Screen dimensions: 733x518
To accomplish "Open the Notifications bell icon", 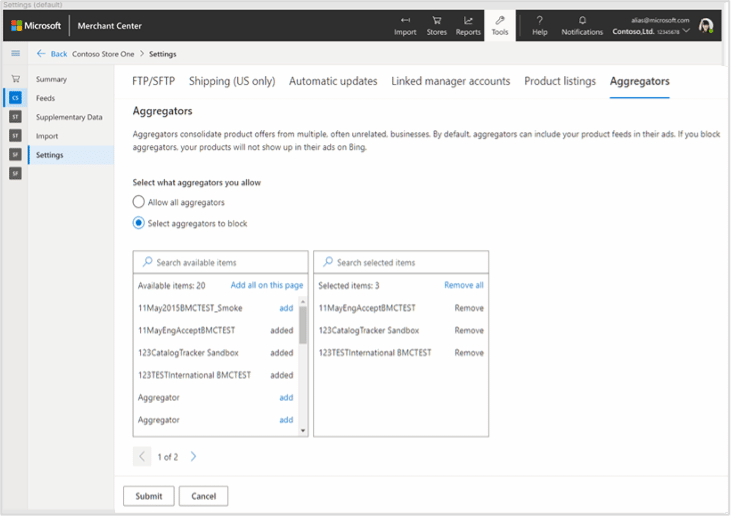I will click(x=582, y=20).
